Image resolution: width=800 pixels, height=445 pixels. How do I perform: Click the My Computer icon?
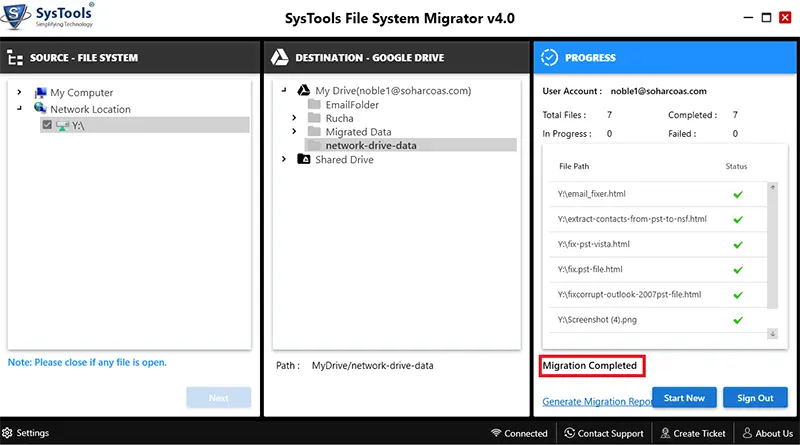[x=40, y=92]
